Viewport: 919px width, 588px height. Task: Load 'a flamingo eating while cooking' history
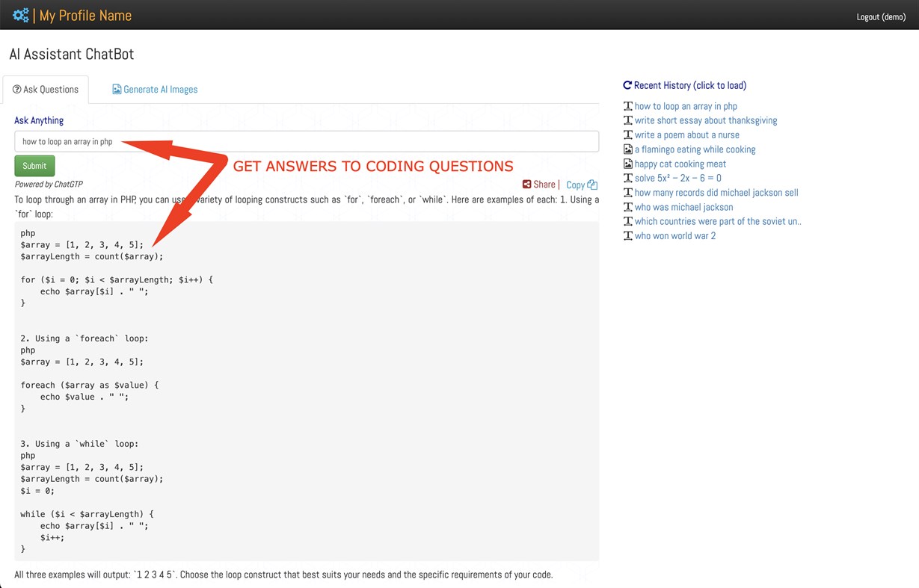[695, 149]
